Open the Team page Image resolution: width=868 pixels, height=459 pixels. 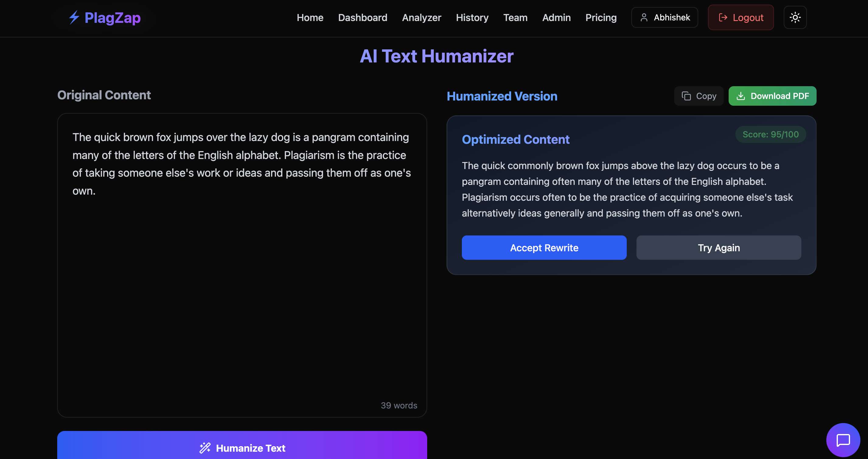click(515, 18)
